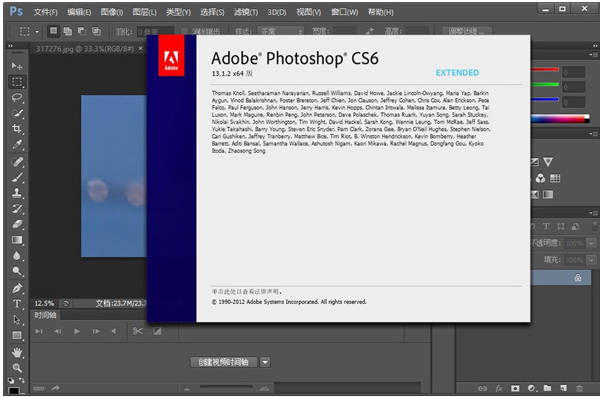Select the Pen tool

coord(17,288)
